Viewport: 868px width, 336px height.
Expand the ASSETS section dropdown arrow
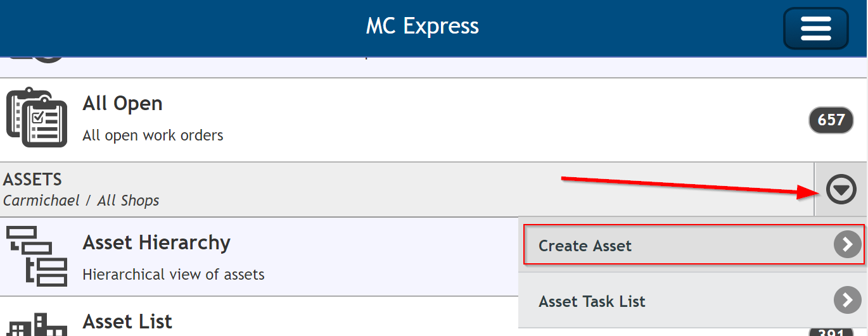pyautogui.click(x=841, y=190)
